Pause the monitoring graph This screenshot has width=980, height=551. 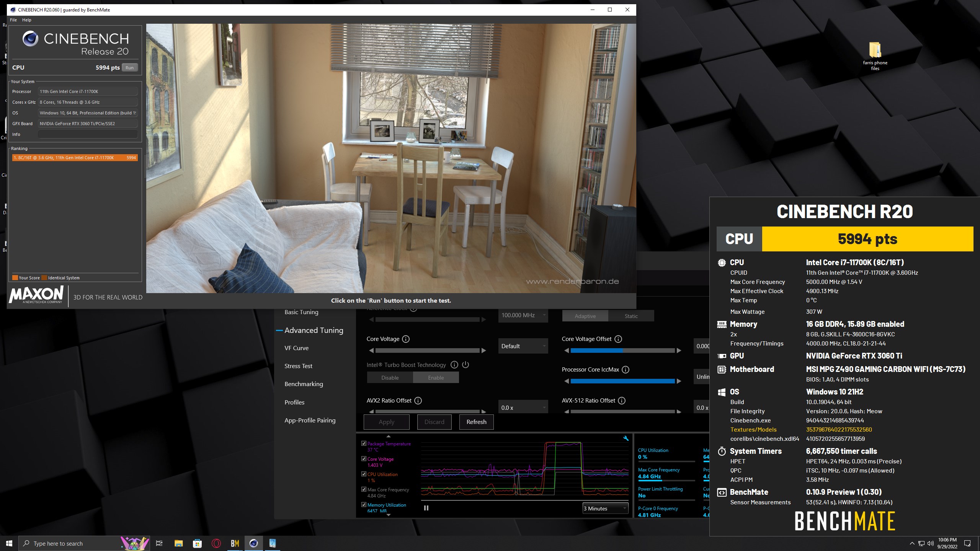pyautogui.click(x=426, y=508)
